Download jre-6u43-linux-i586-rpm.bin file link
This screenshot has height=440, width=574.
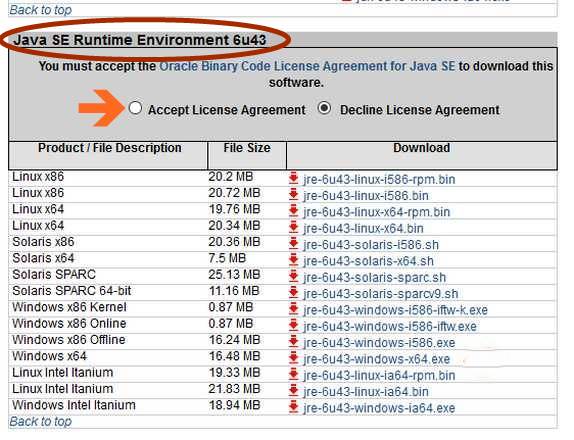379,179
